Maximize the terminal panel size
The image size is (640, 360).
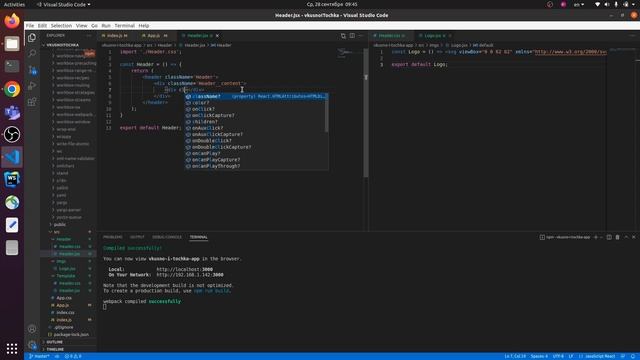(x=626, y=237)
